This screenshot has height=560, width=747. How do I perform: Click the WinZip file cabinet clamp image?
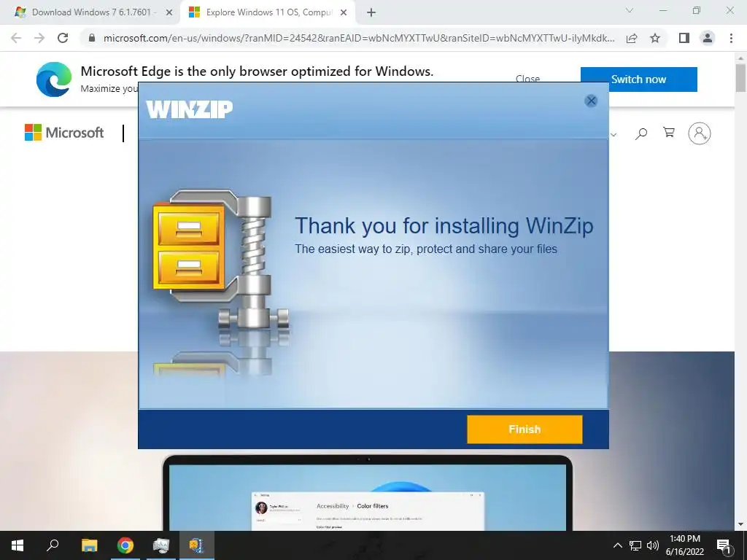(222, 260)
